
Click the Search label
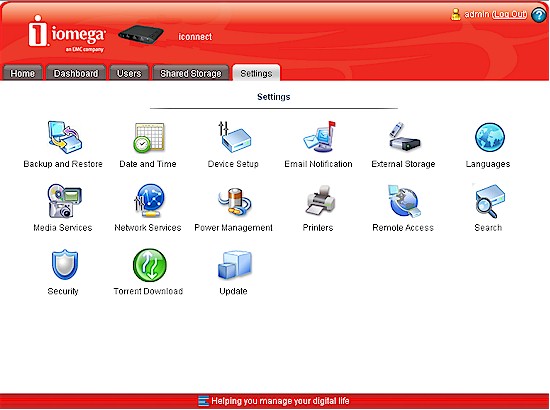coord(488,228)
